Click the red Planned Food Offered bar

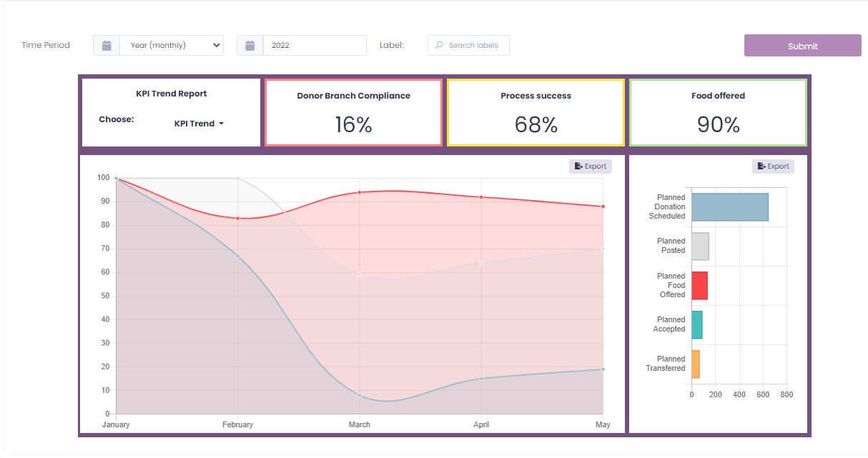(x=699, y=286)
